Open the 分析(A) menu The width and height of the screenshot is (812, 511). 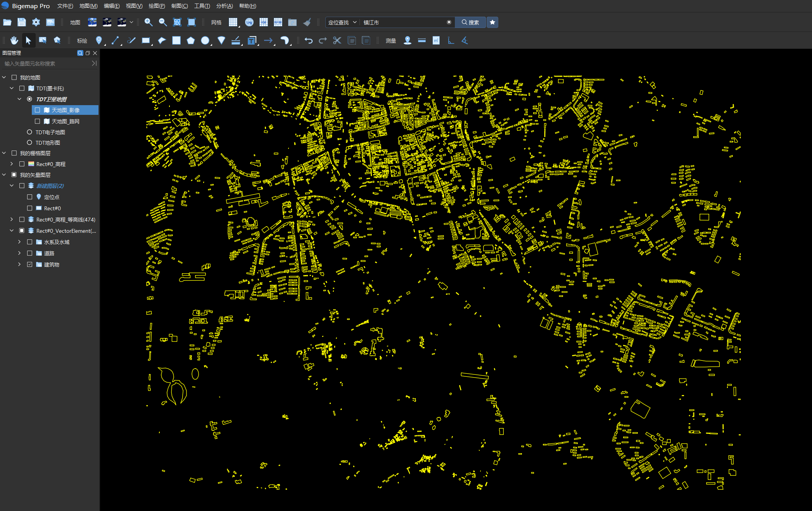tap(225, 6)
